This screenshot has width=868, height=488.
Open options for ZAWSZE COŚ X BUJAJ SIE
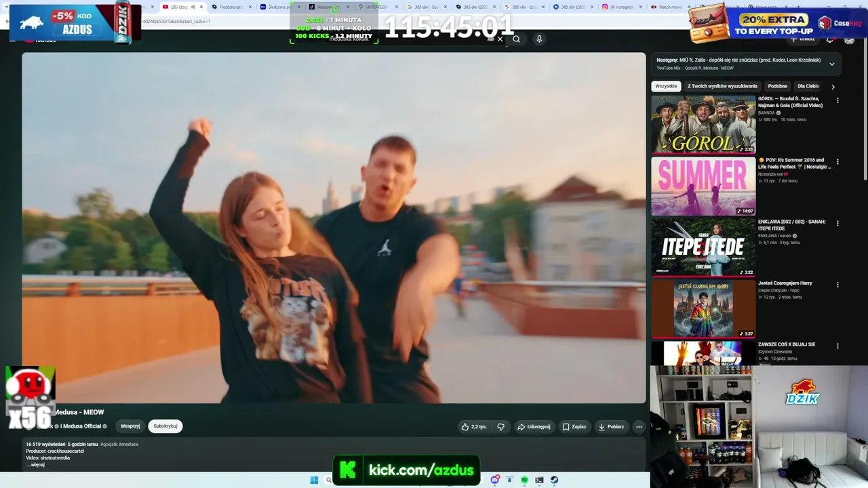pos(837,346)
